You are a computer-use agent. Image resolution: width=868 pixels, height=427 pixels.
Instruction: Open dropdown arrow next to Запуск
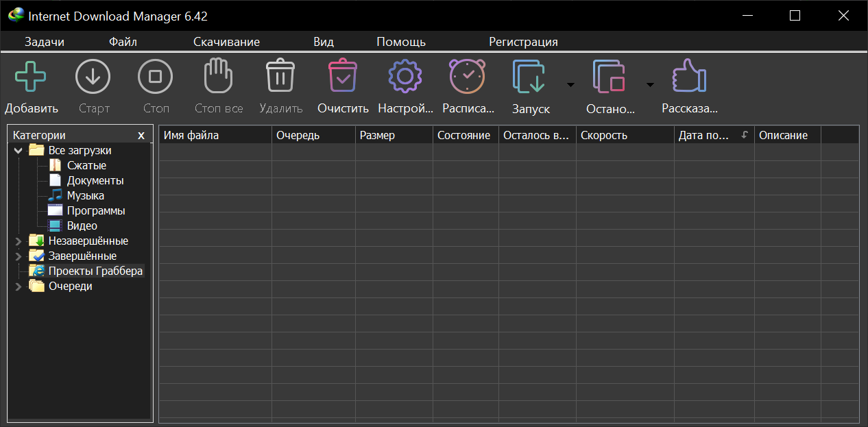(570, 85)
